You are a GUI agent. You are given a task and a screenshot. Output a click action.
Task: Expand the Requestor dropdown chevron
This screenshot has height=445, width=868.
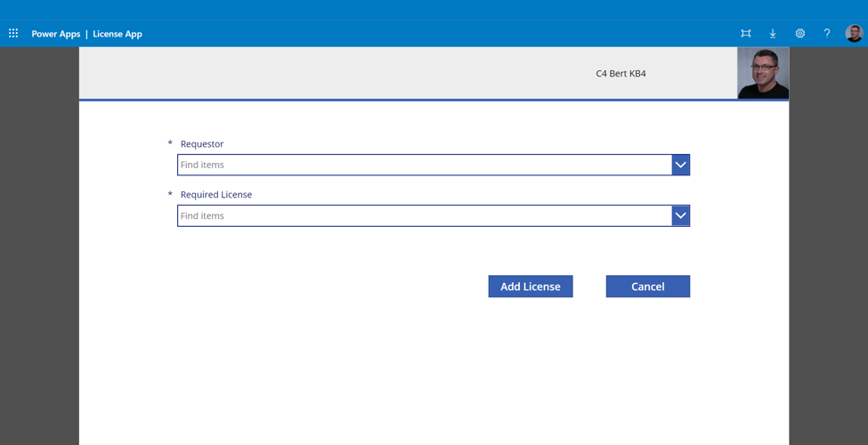(x=680, y=165)
